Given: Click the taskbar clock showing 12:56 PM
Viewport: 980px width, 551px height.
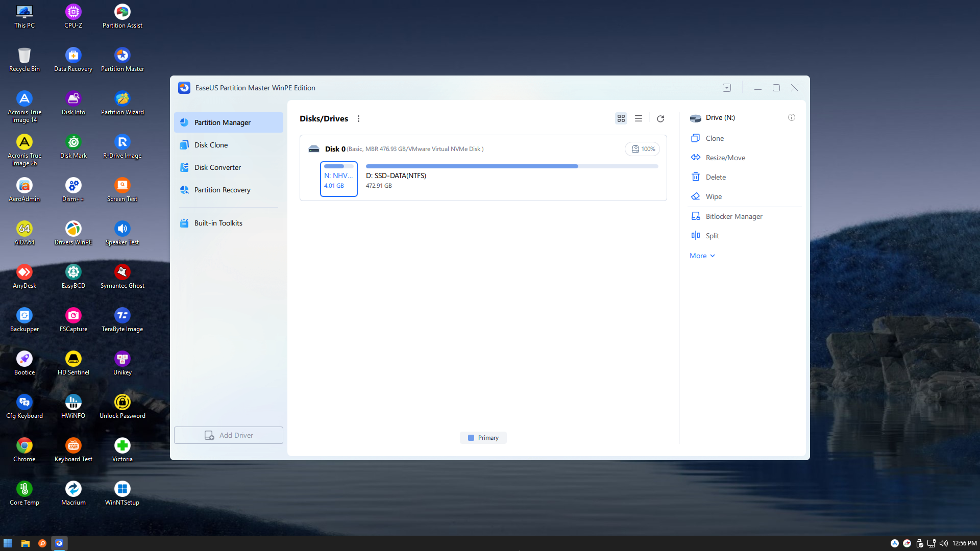Looking at the screenshot, I should coord(964,543).
